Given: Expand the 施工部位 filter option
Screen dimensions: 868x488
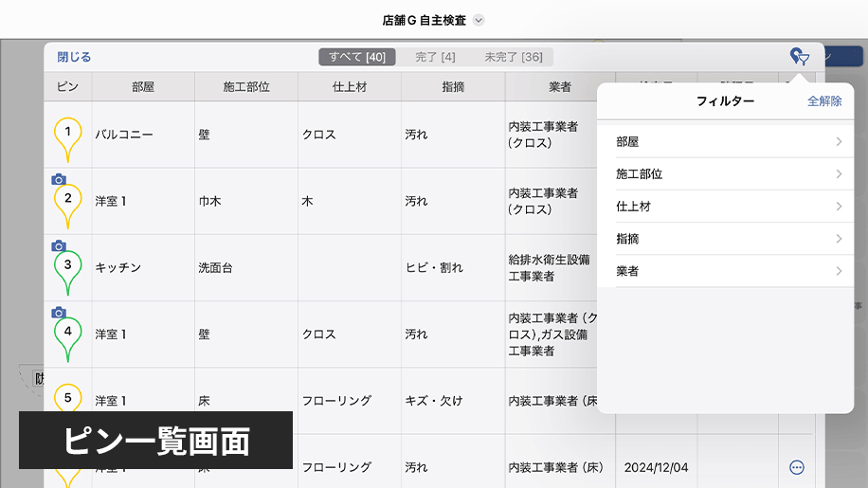Looking at the screenshot, I should click(728, 174).
